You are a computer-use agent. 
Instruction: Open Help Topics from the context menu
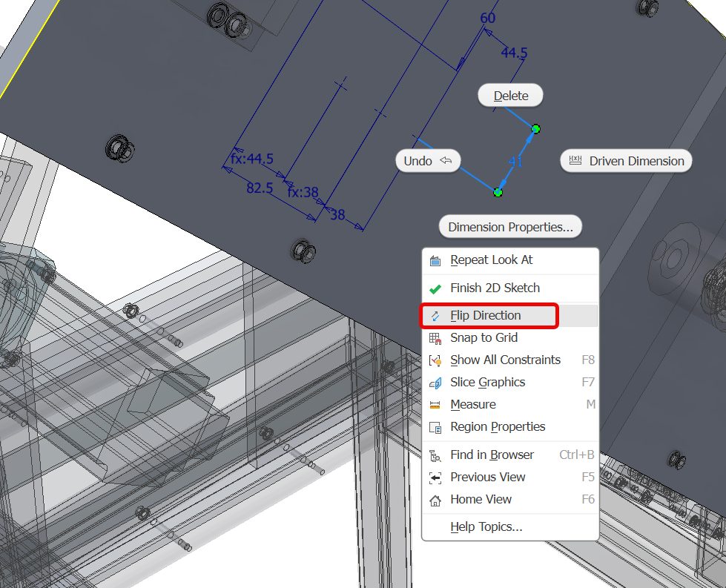[486, 527]
